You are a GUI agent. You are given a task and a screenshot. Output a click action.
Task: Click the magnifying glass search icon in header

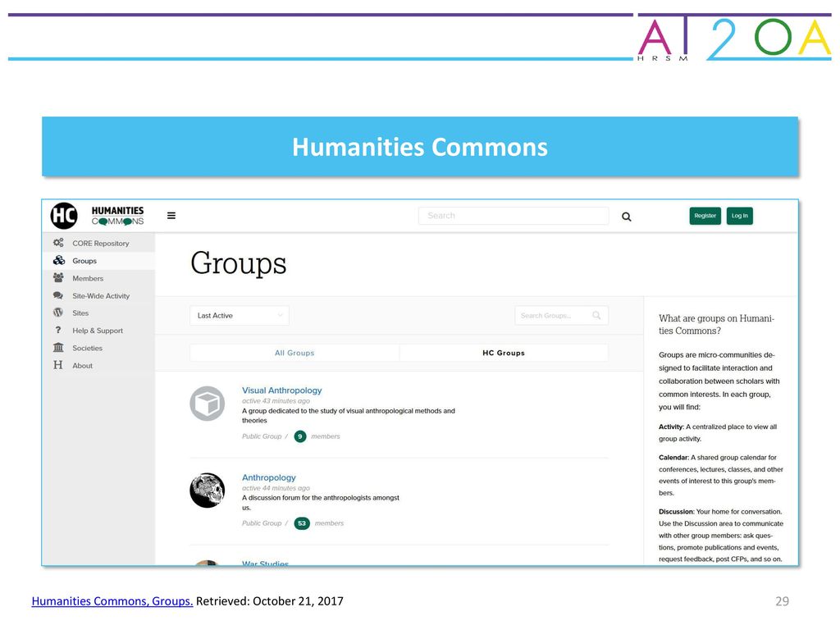626,217
